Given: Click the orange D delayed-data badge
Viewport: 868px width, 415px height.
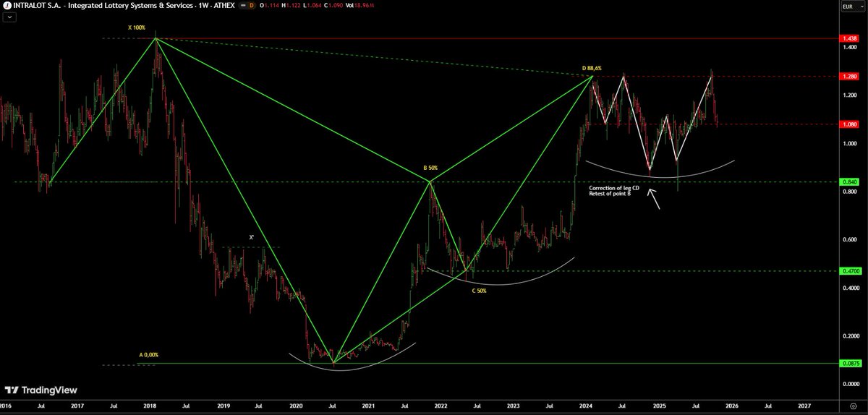Looking at the screenshot, I should [x=252, y=7].
